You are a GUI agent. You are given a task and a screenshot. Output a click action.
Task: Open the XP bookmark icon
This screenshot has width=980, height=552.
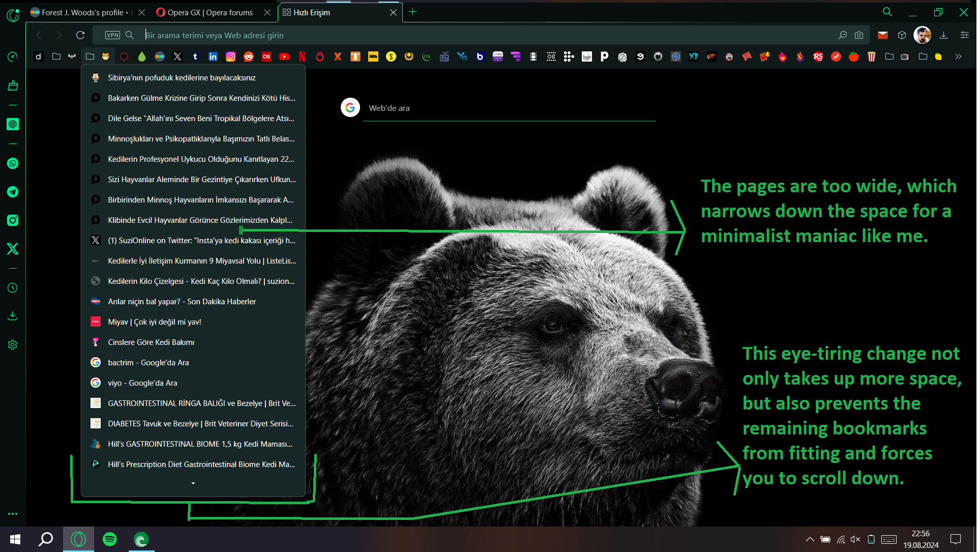(694, 56)
